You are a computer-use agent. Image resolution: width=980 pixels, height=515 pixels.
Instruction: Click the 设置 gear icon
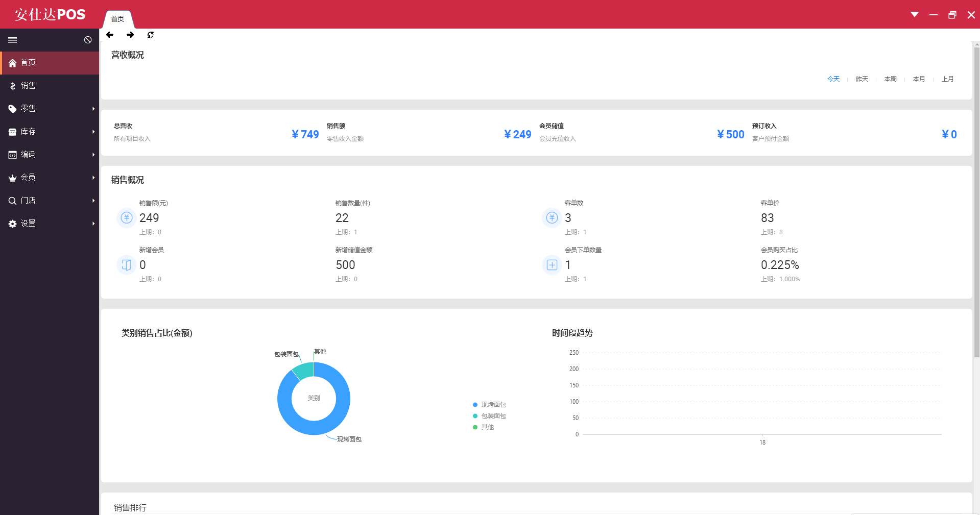point(12,224)
